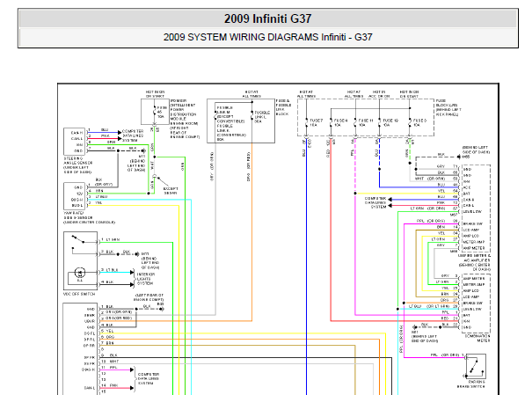Click the ground symbol beside steering angle sensor
532x395 pixels.
click(x=143, y=150)
